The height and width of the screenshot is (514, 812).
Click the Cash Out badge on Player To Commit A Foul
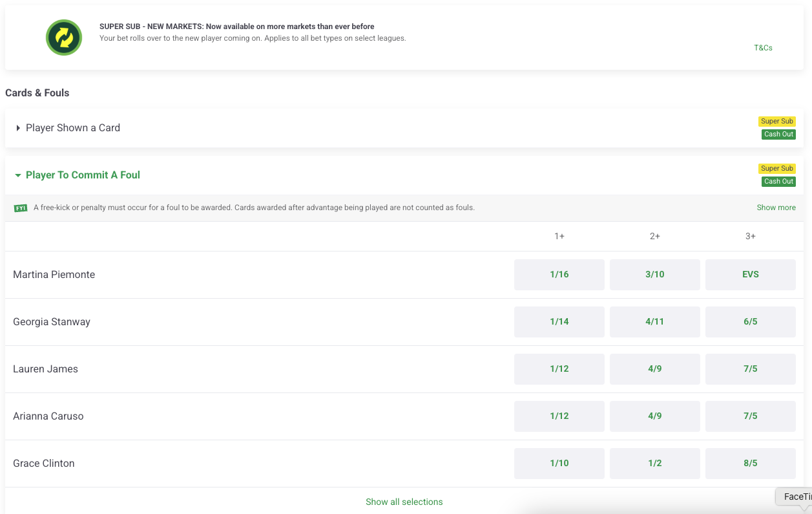778,182
